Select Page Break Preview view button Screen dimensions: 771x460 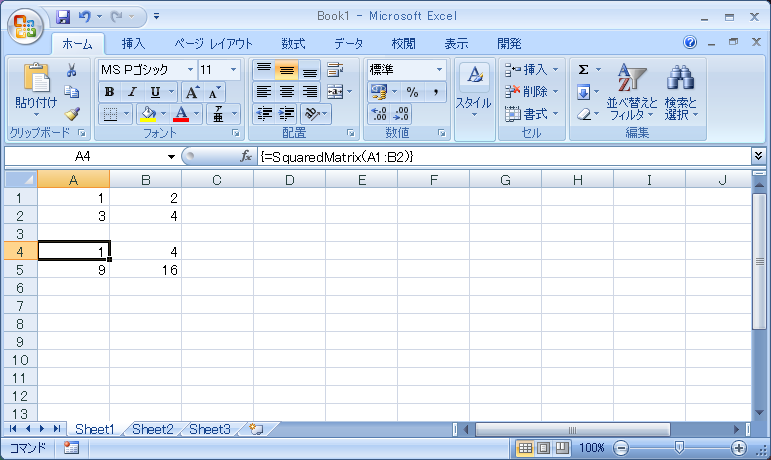(562, 448)
